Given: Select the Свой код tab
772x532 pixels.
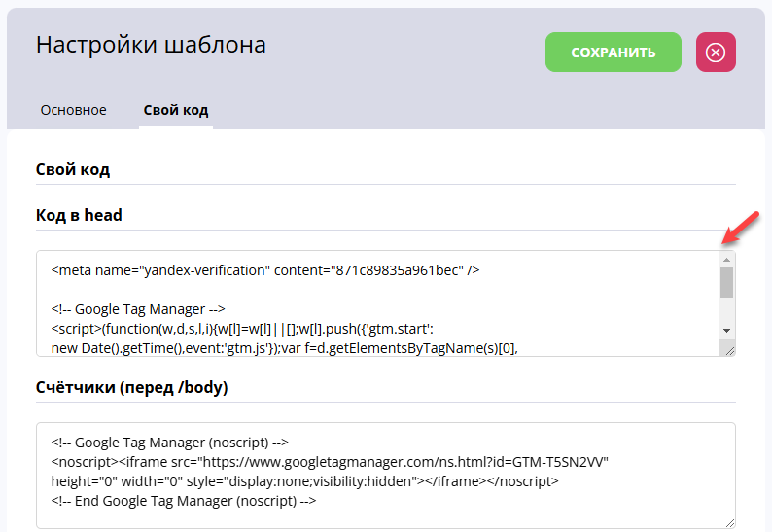Looking at the screenshot, I should click(176, 110).
